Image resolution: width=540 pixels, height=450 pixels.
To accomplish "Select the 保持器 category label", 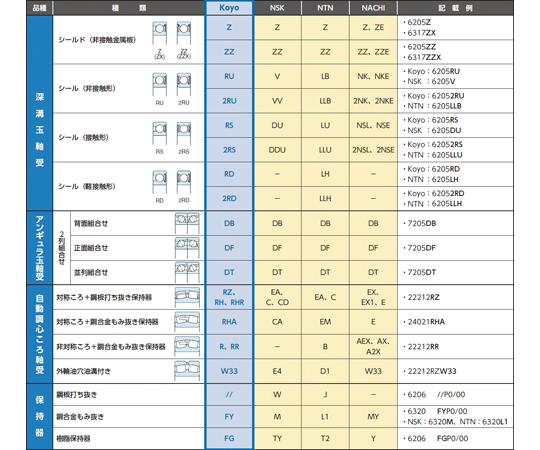I will coord(40,416).
